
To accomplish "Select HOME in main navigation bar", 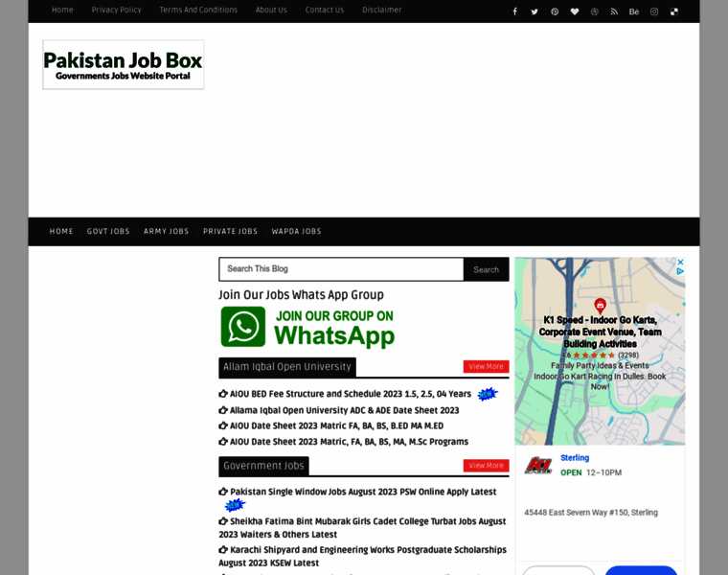I will click(61, 231).
